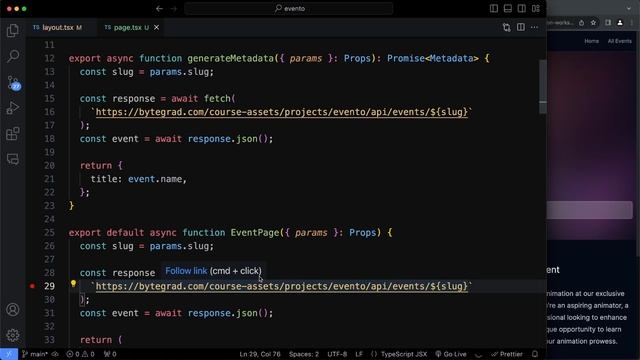640x360 pixels.
Task: Open notifications bell in status bar
Action: (535, 354)
